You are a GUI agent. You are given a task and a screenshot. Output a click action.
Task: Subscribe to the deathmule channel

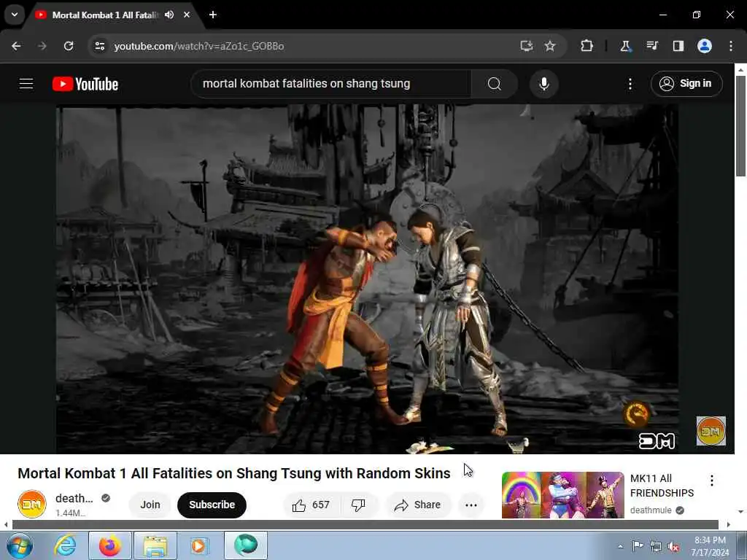click(212, 505)
